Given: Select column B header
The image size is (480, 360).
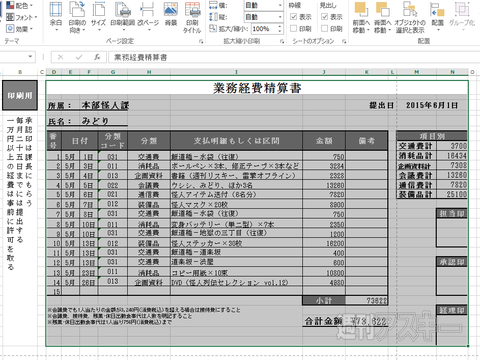Looking at the screenshot, I should (20, 72).
